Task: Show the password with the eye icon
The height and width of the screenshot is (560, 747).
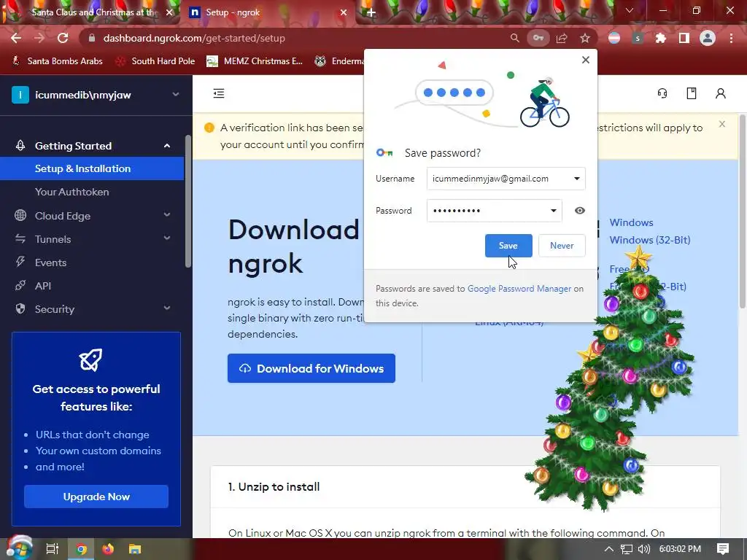Action: click(579, 211)
